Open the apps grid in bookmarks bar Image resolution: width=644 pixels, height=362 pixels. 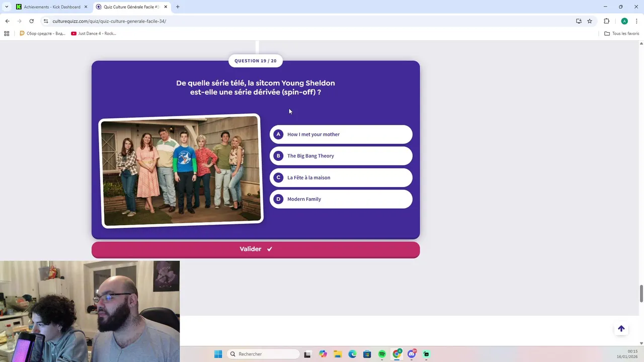[7, 34]
